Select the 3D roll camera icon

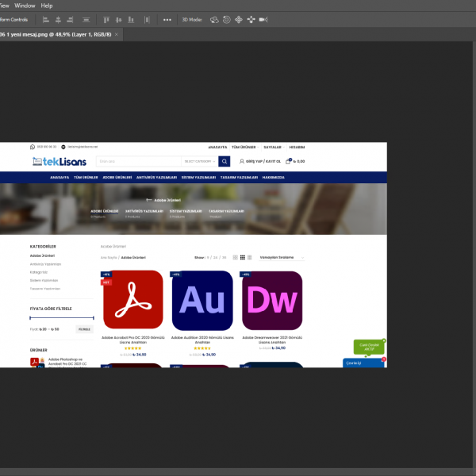pos(226,20)
